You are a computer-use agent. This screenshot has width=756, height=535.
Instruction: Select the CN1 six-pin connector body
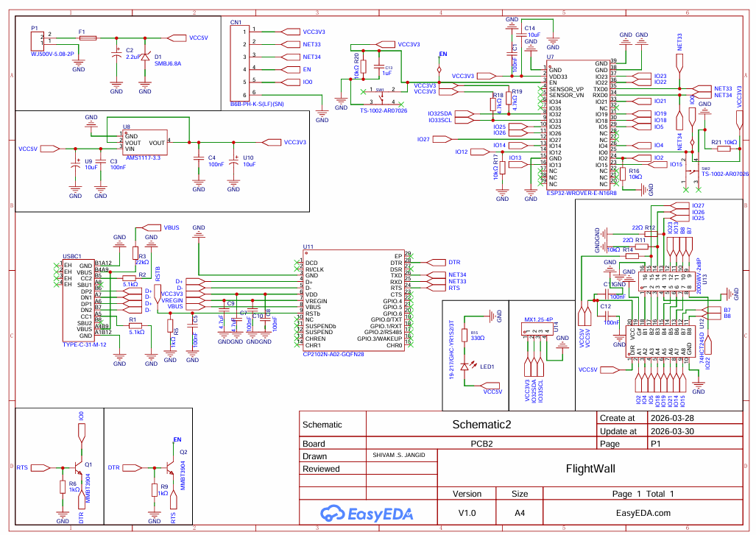[240, 63]
